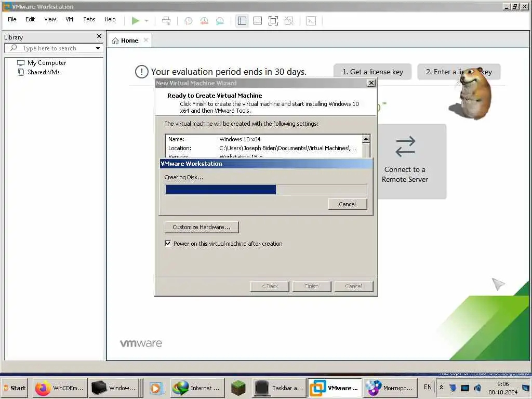Click the settings list scroll up arrow
The height and width of the screenshot is (399, 532).
[x=366, y=139]
